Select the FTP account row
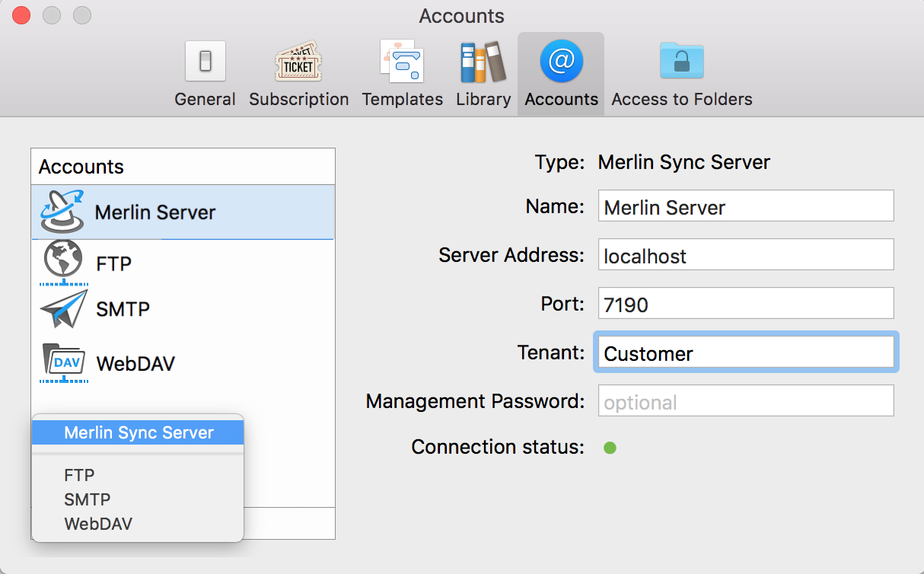Viewport: 924px width, 574px height. click(183, 263)
